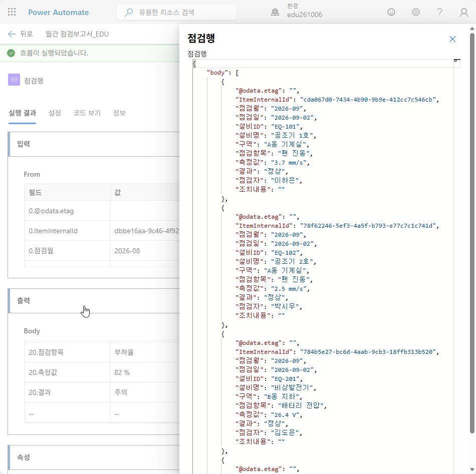The image size is (476, 474).
Task: Click the 값 column header
Action: [x=145, y=192]
